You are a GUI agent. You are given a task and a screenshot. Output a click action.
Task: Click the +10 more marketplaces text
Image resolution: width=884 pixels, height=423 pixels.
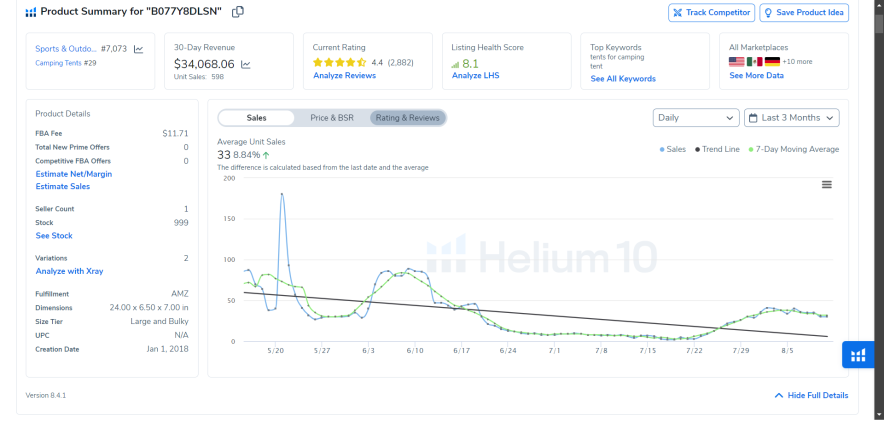(797, 62)
